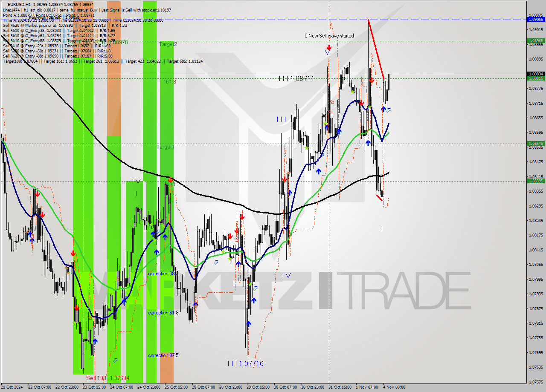Click the Target1 label on green band
Screen dimensions: 546x392
(165, 147)
